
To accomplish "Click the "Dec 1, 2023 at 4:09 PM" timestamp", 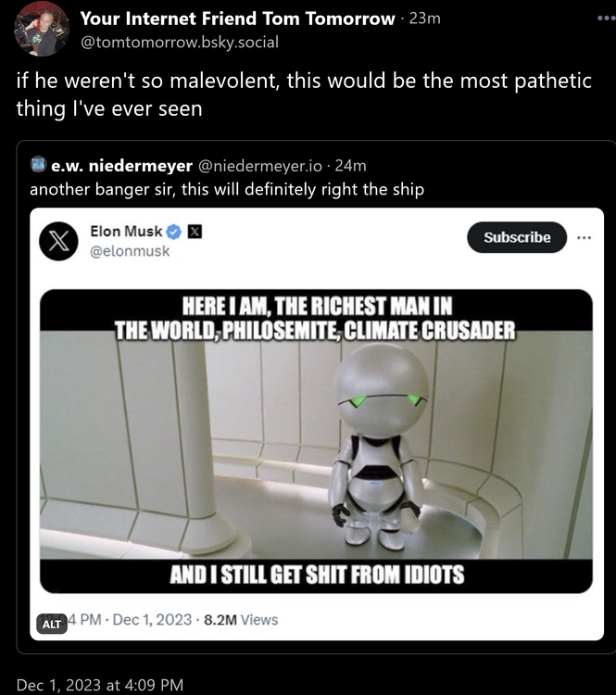I will click(x=100, y=686).
